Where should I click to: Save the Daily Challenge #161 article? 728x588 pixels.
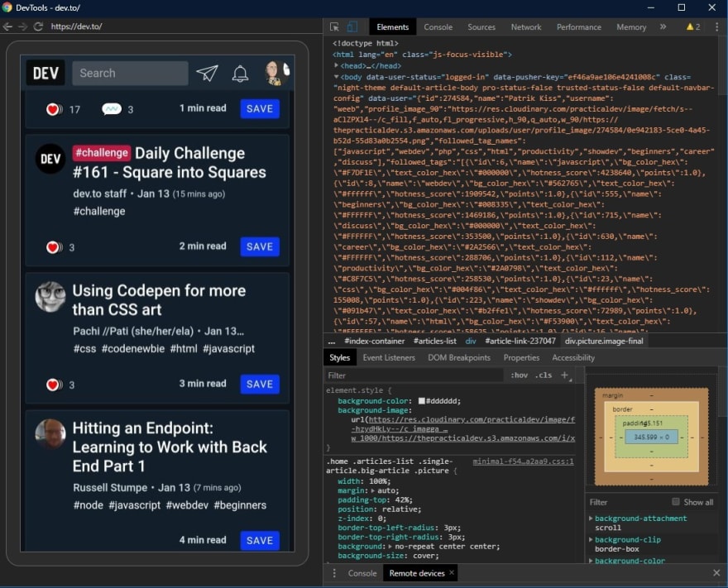[260, 246]
